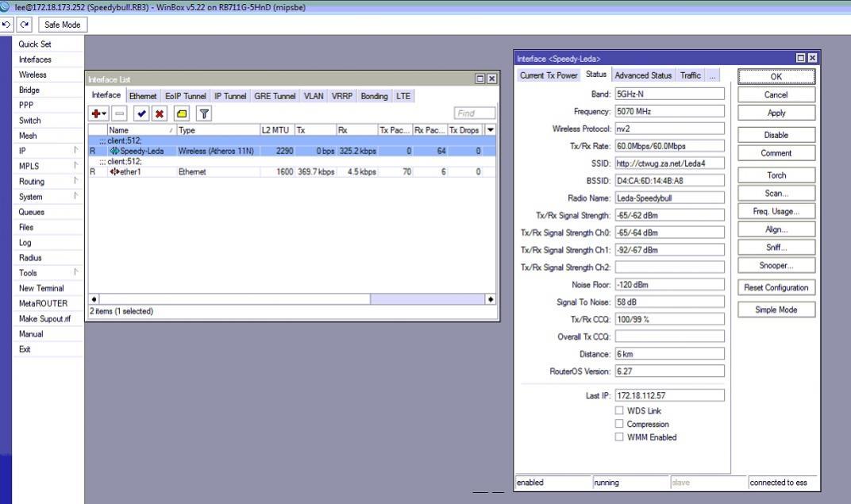The image size is (851, 504).
Task: Open the EoIP Tunnel tab
Action: click(183, 96)
